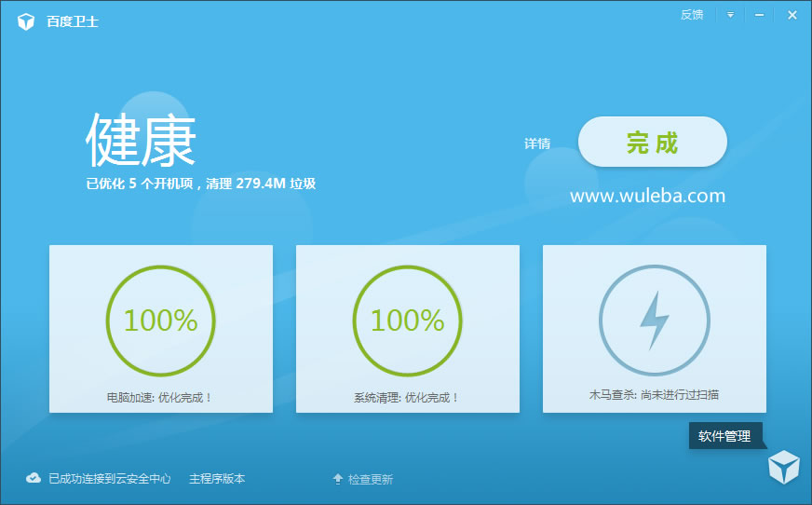The image size is (812, 505).
Task: Minimize the 百度卫士 window
Action: point(759,15)
